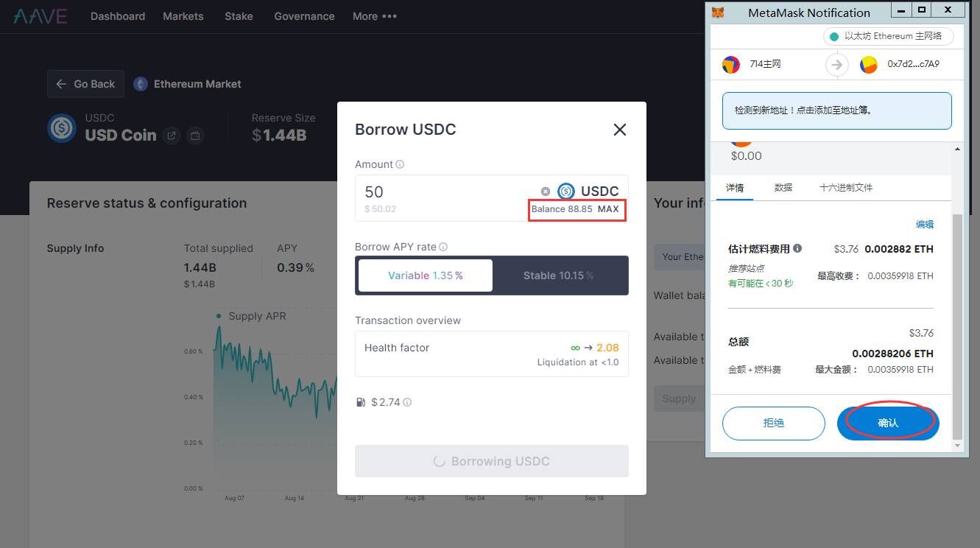Click the add-to-wallet icon beside USD Coin
Screen dimensions: 980x548
[x=195, y=136]
